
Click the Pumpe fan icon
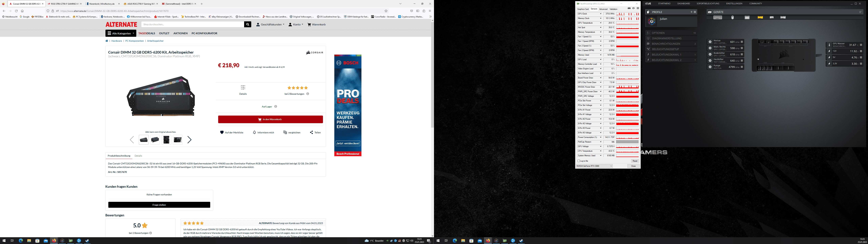point(710,67)
